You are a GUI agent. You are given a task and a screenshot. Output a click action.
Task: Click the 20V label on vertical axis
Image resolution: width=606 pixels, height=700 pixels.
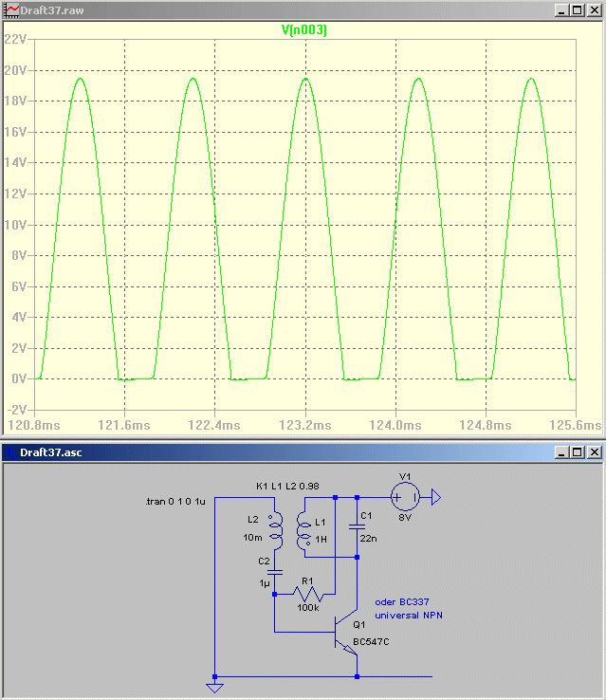pos(15,70)
